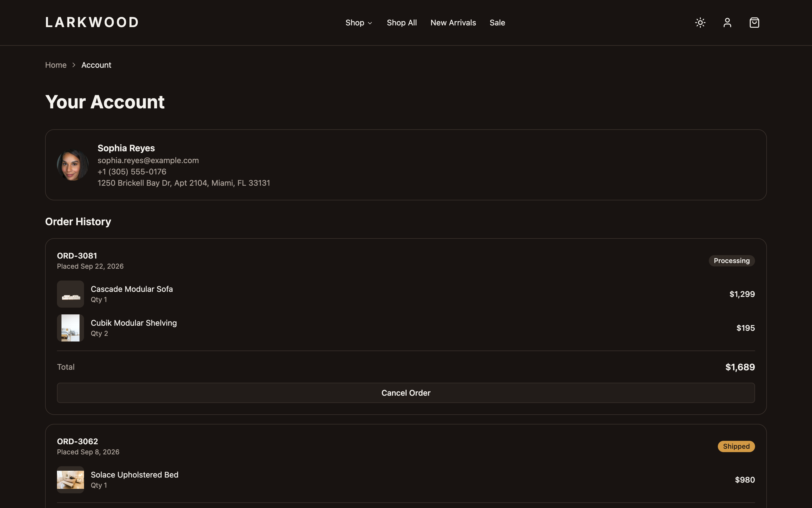
Task: Click the ORD-3081 order number
Action: tap(77, 256)
